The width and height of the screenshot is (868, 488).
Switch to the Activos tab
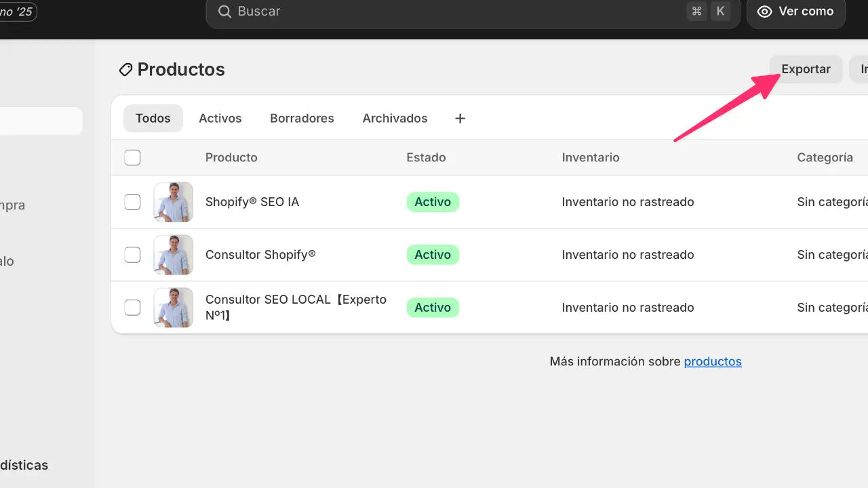[x=220, y=118]
